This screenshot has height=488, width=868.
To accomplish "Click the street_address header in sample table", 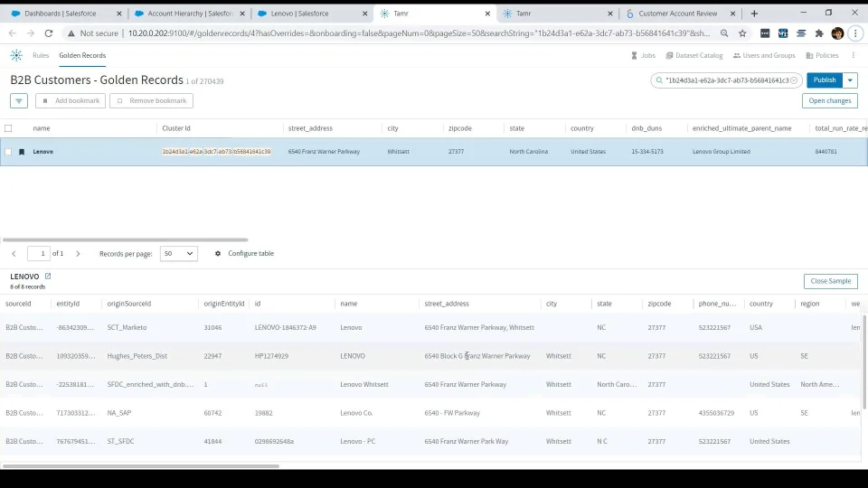I will [x=446, y=304].
